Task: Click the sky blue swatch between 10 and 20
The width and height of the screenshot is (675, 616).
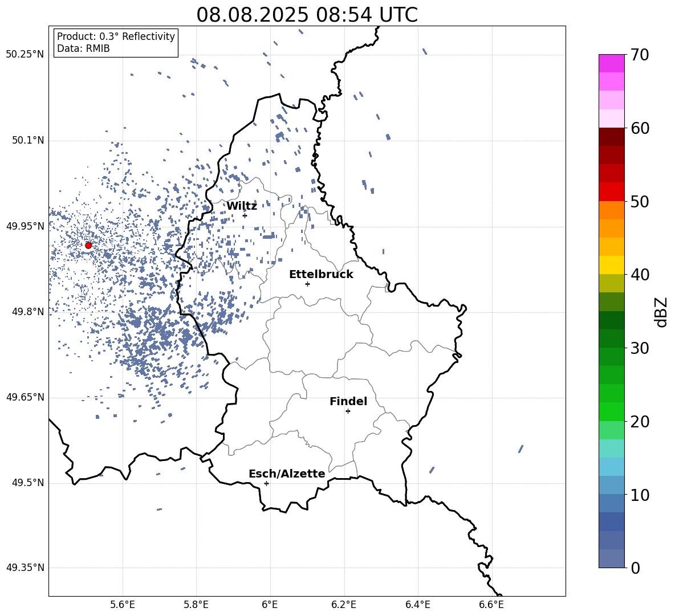Action: (611, 467)
